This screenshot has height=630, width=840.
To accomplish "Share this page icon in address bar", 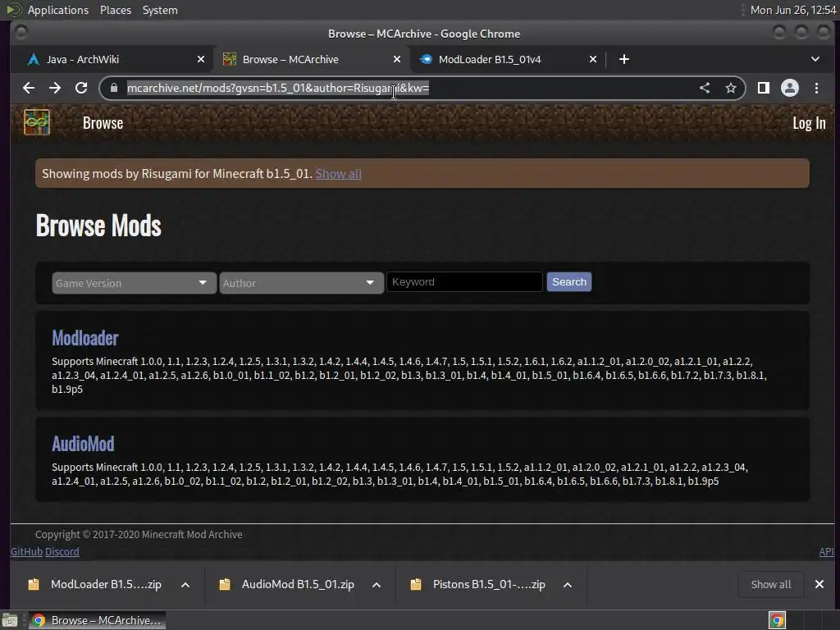I will point(705,88).
